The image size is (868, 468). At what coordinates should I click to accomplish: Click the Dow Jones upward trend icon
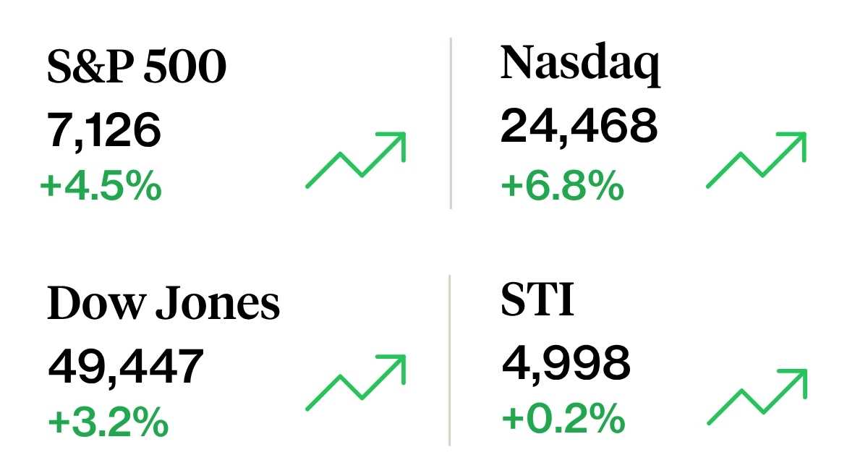pos(356,382)
